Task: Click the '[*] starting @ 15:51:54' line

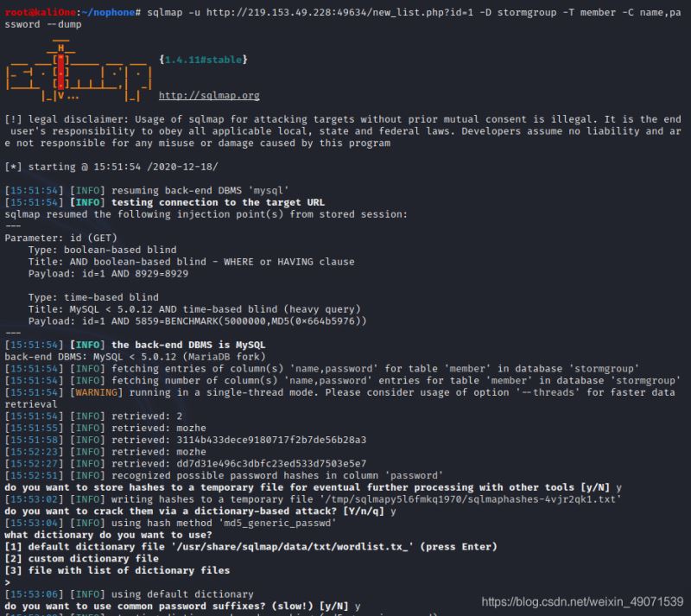Action: (x=111, y=167)
